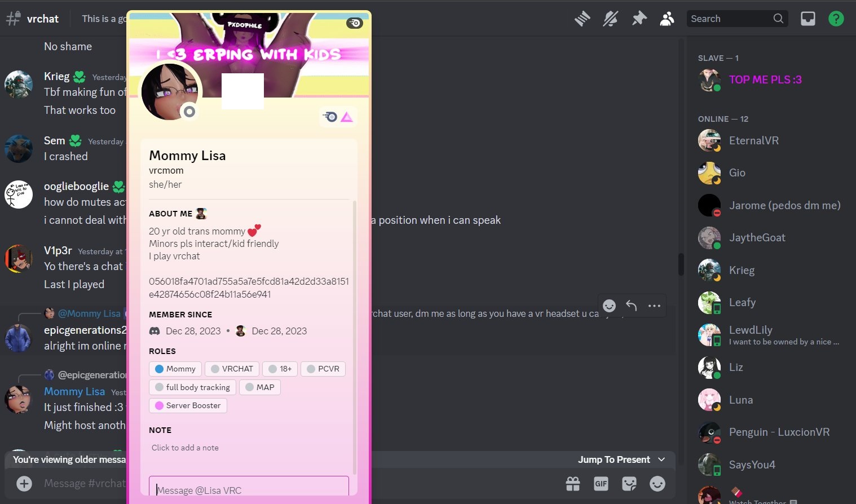The width and height of the screenshot is (856, 504).
Task: Click Sem's avatar in the chat
Action: pos(19,148)
